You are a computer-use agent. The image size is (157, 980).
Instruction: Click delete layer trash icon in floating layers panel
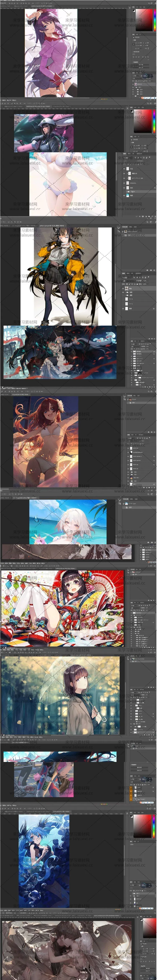click(x=155, y=216)
